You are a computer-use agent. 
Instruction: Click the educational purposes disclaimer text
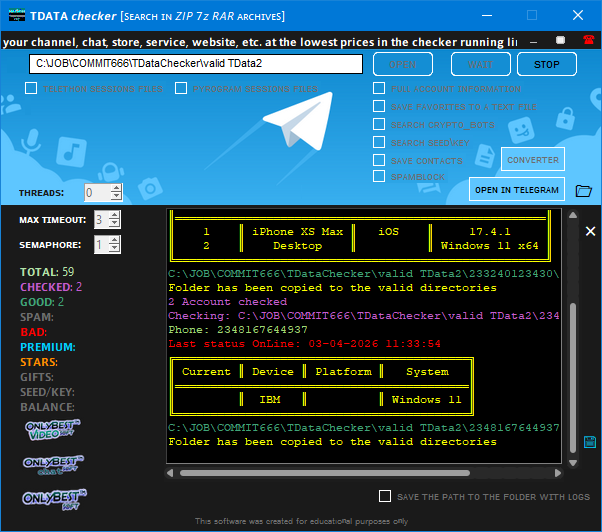pyautogui.click(x=301, y=521)
